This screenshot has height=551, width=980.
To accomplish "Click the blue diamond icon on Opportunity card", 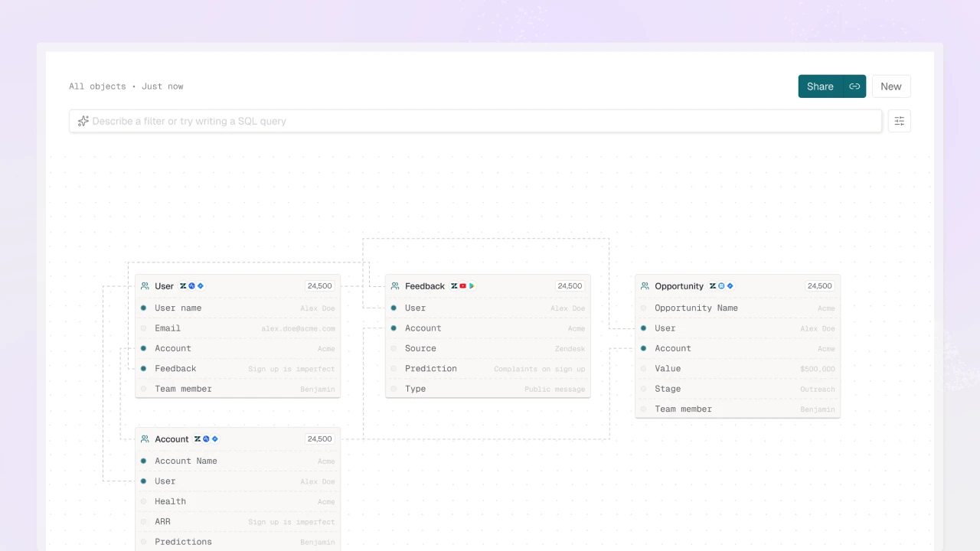I will [730, 286].
